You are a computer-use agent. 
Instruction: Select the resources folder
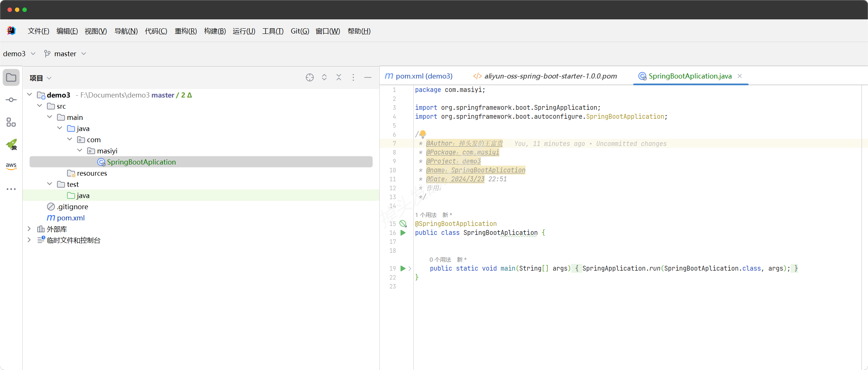click(x=87, y=173)
